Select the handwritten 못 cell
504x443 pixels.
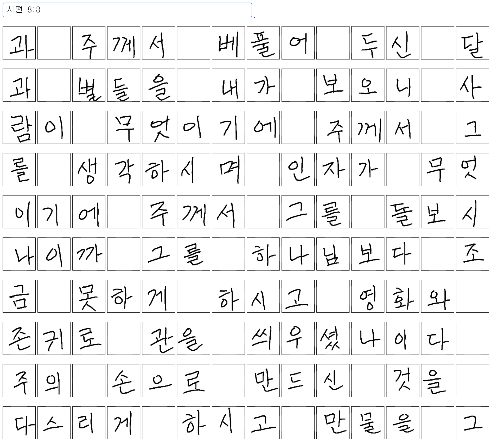(89, 296)
